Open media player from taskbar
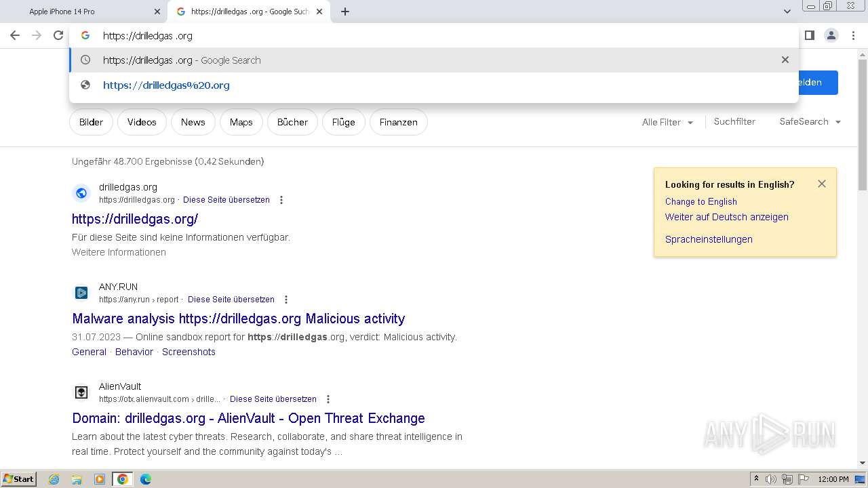The height and width of the screenshot is (488, 868). 100,479
